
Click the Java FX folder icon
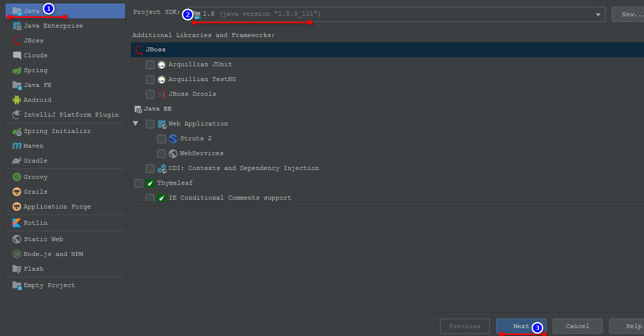pyautogui.click(x=17, y=85)
